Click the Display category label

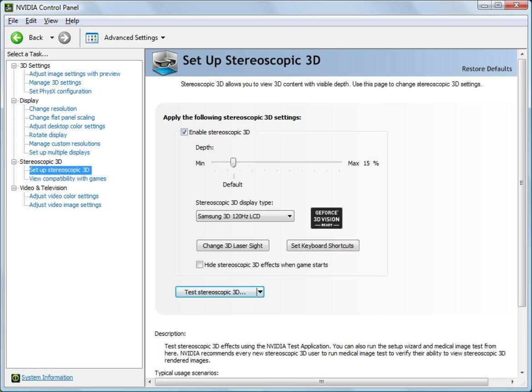point(29,101)
